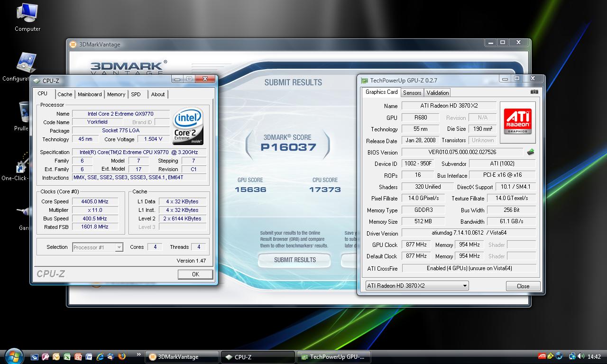Screen dimensions: 607x364
Task: Open the Computer desktop icon
Action: coord(28,18)
